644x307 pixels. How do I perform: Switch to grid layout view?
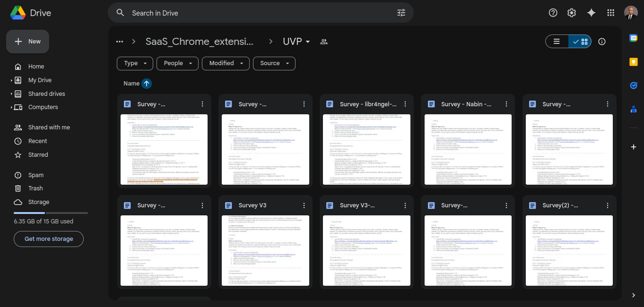580,42
